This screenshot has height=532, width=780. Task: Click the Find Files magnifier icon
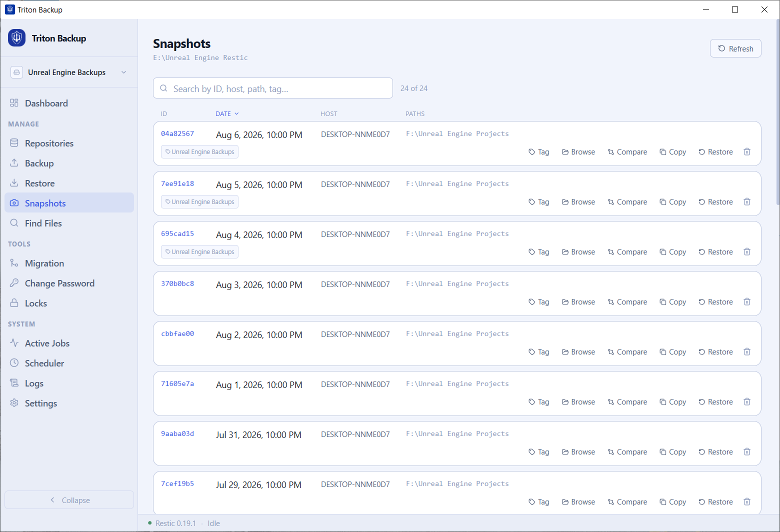[x=14, y=223]
